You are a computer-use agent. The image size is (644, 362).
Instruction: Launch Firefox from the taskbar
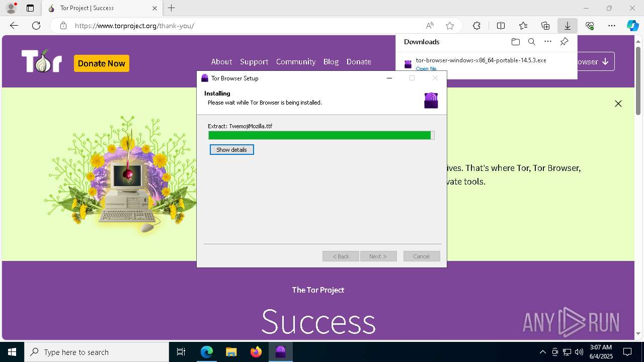click(256, 352)
